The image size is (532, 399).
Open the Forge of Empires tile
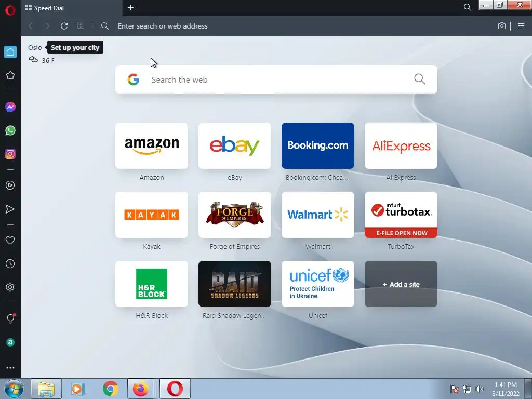pos(235,215)
